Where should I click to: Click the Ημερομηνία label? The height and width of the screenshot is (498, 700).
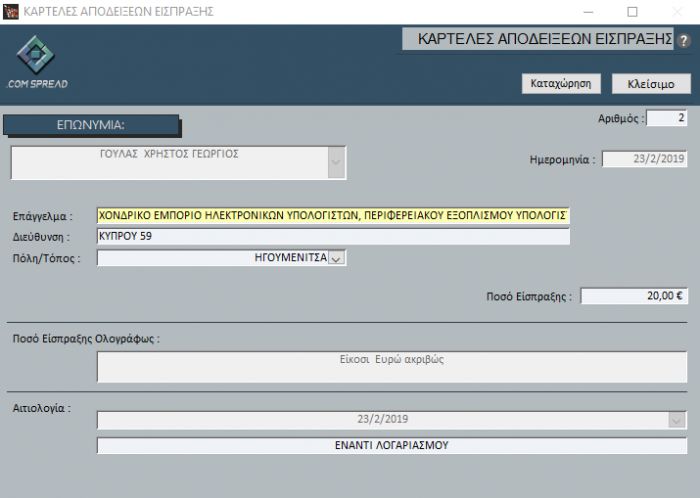[562, 160]
